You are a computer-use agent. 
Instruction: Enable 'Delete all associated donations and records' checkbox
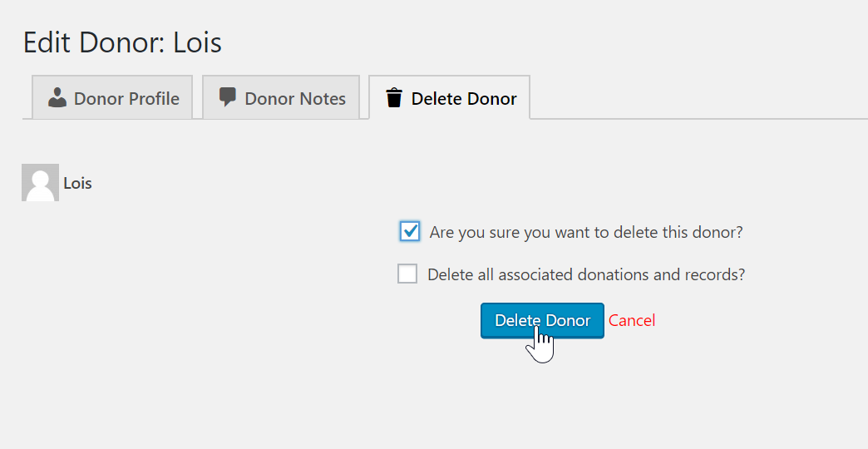(407, 274)
